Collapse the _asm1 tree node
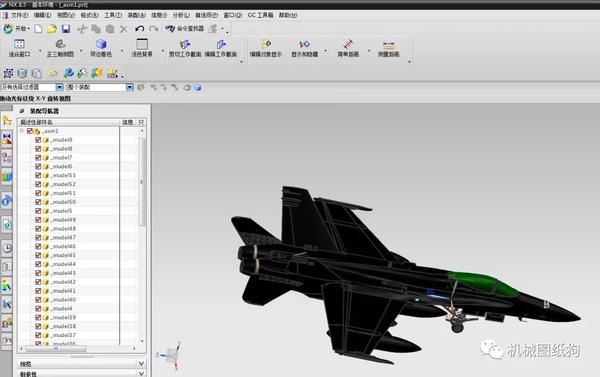 22,131
